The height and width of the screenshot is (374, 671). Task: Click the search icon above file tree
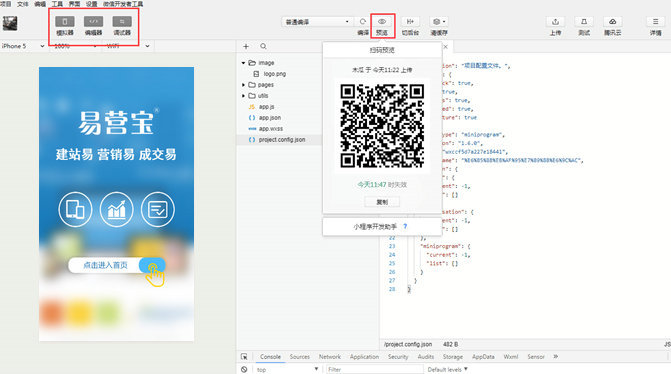(x=263, y=46)
